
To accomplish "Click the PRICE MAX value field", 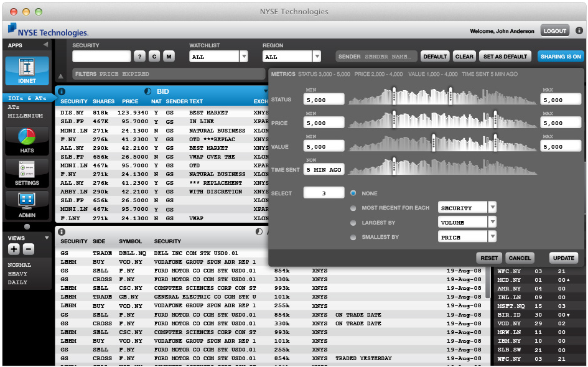I will tap(561, 123).
